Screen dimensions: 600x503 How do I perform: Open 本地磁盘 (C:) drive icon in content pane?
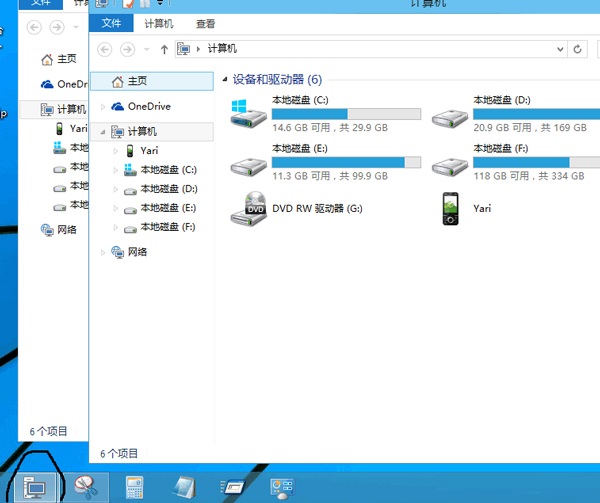(248, 114)
